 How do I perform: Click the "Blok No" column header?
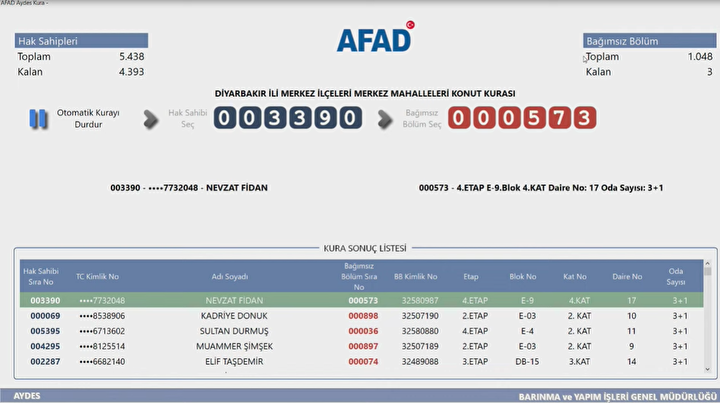pos(523,276)
